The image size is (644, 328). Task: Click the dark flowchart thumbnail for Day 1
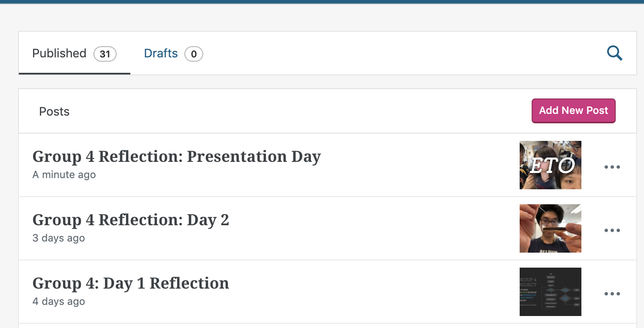(x=550, y=292)
